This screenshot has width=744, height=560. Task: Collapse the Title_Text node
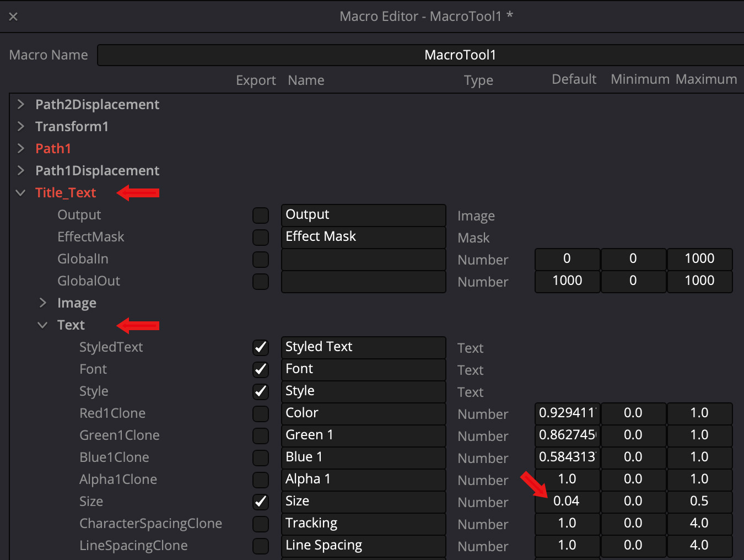(21, 192)
